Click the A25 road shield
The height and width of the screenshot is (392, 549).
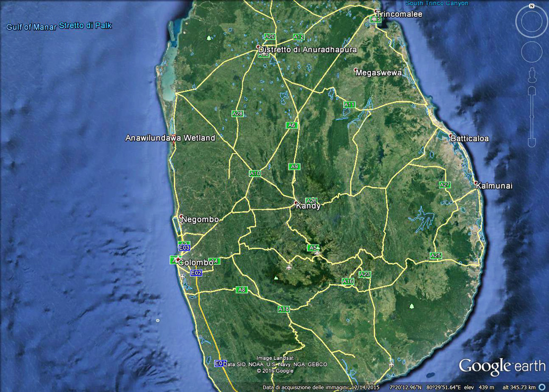point(436,255)
